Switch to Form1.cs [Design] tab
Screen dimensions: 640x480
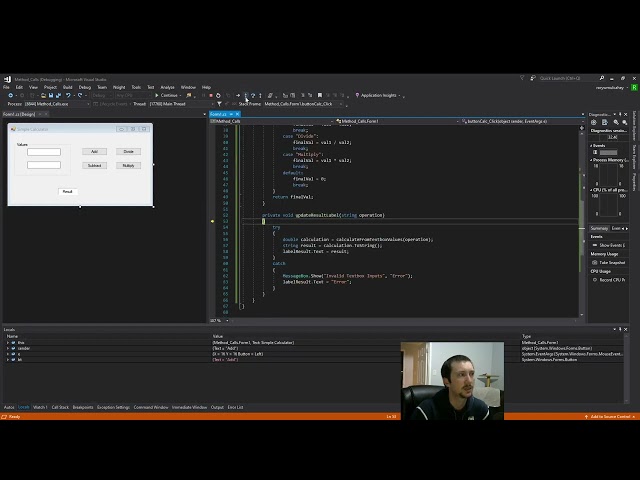point(19,114)
